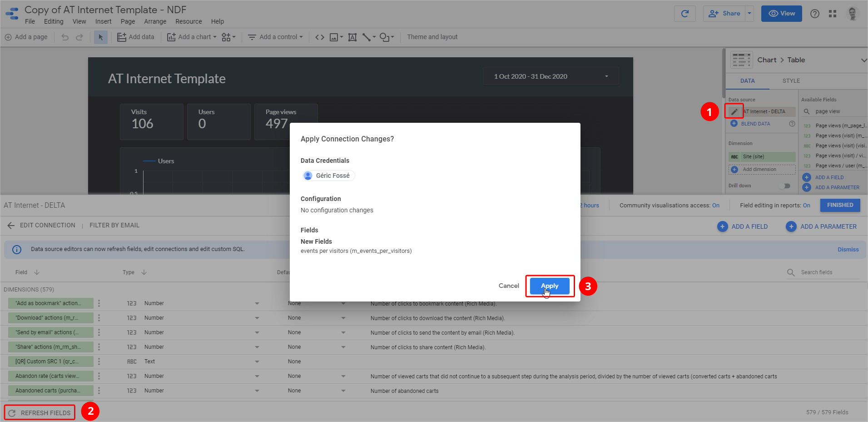Switch to the STYLE tab
Viewport: 868px width, 422px height.
coord(791,80)
